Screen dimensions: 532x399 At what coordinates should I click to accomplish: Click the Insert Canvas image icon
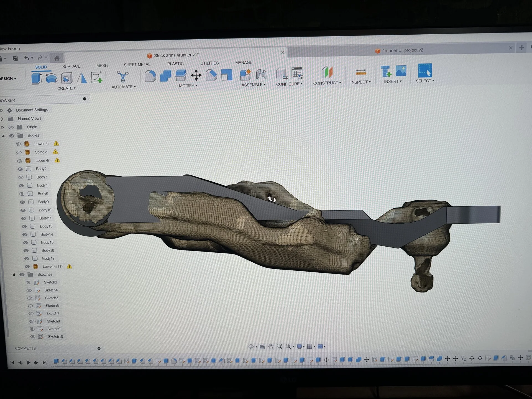[x=401, y=71]
